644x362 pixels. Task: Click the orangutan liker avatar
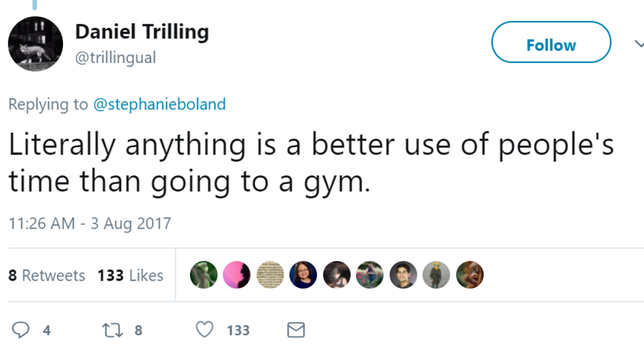click(x=470, y=275)
